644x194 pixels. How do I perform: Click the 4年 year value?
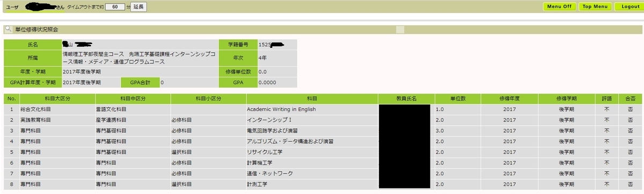(263, 58)
